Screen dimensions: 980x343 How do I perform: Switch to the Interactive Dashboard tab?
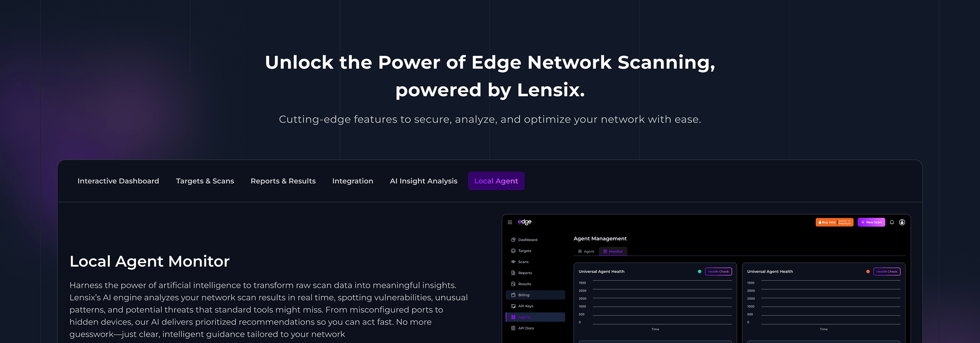pyautogui.click(x=118, y=181)
